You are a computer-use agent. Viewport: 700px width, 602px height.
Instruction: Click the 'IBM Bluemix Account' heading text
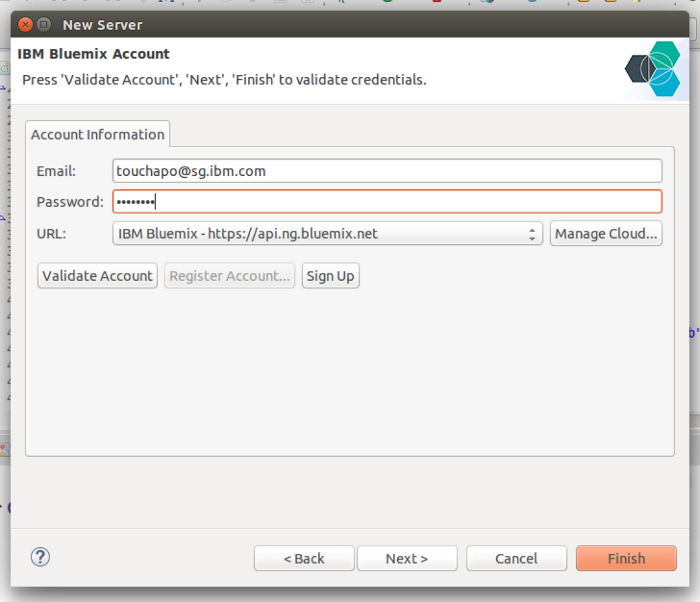(94, 54)
